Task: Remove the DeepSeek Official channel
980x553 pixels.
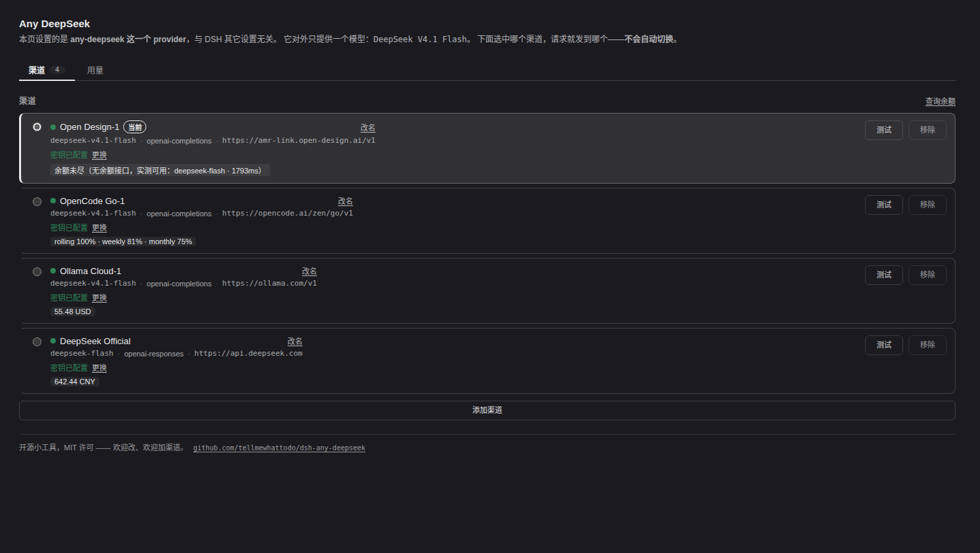Action: pos(927,345)
